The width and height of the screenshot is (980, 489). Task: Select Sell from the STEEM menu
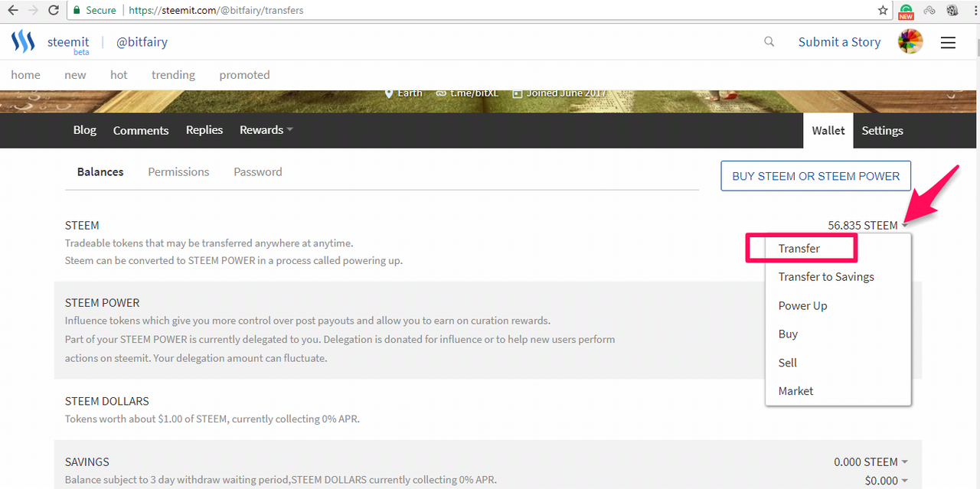[788, 363]
